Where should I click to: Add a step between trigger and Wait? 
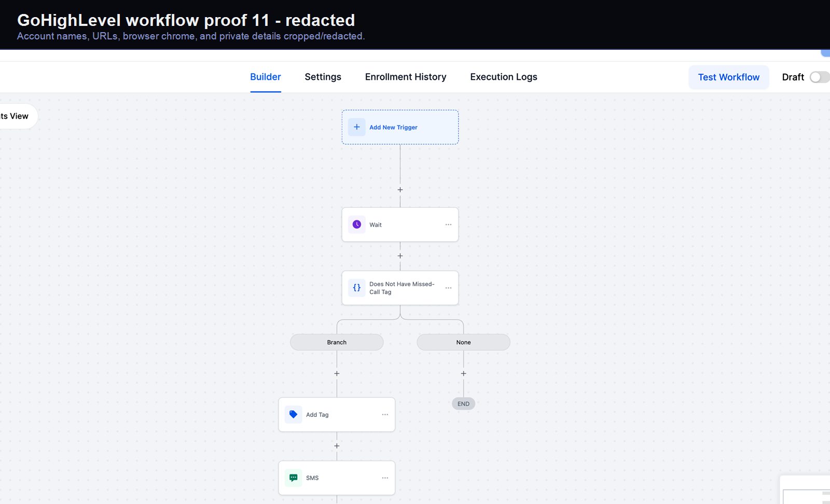pos(400,190)
